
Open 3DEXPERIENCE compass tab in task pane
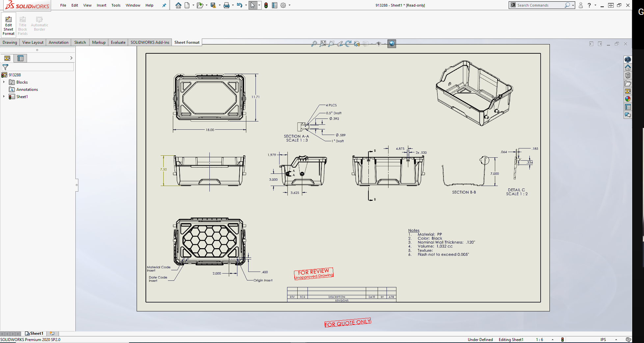tap(628, 60)
